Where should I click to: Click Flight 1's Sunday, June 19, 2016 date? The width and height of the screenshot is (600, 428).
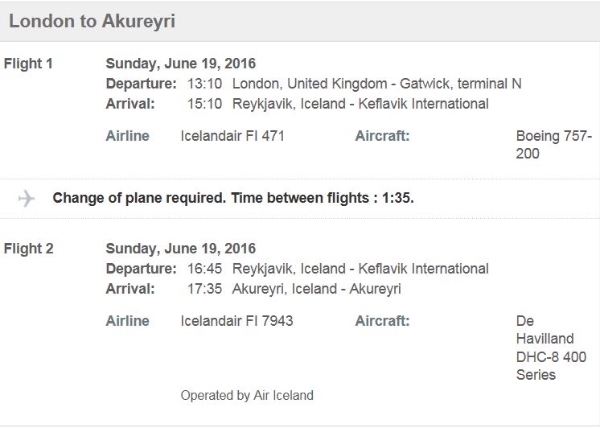tap(180, 64)
